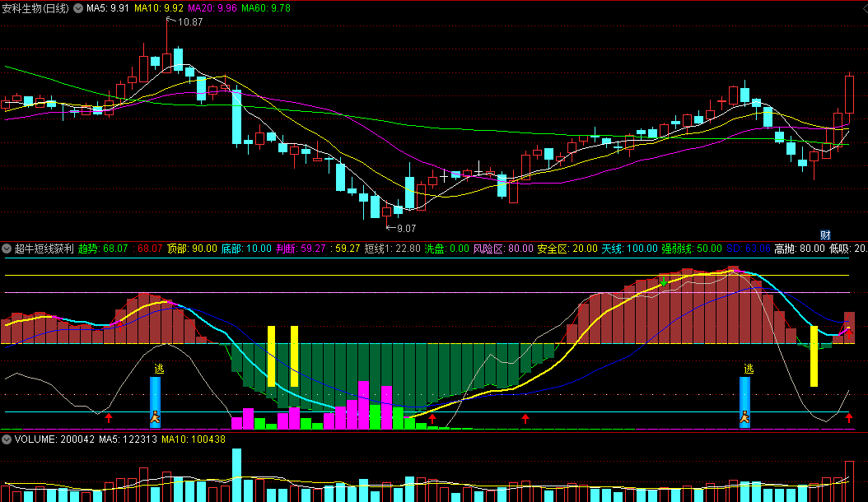The width and height of the screenshot is (868, 502).
Task: Click the 判断: 59.27 magenta value
Action: pyautogui.click(x=301, y=249)
